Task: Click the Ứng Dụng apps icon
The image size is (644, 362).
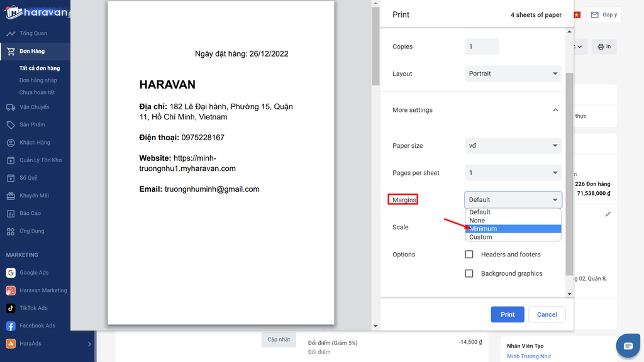Action: tap(11, 231)
